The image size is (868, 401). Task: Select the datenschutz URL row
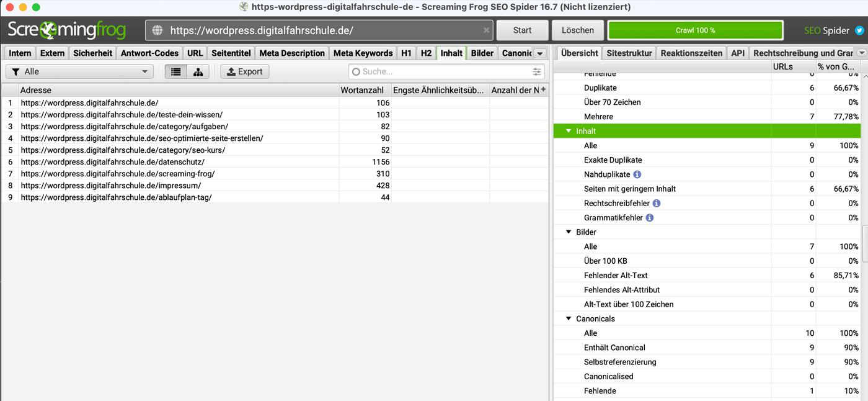[275, 162]
